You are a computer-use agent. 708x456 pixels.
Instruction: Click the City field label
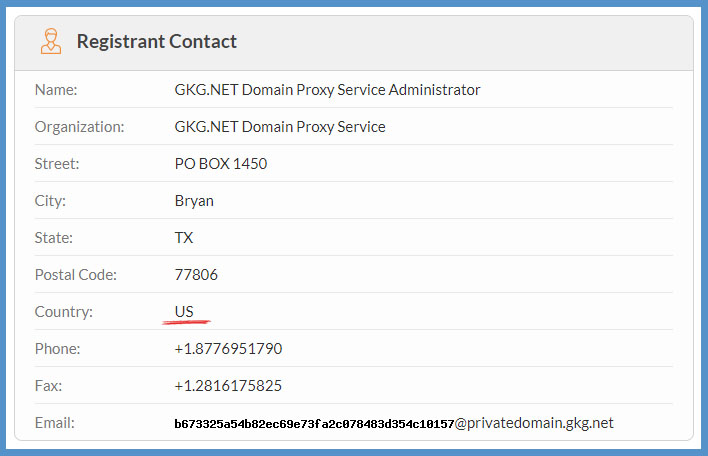(50, 201)
